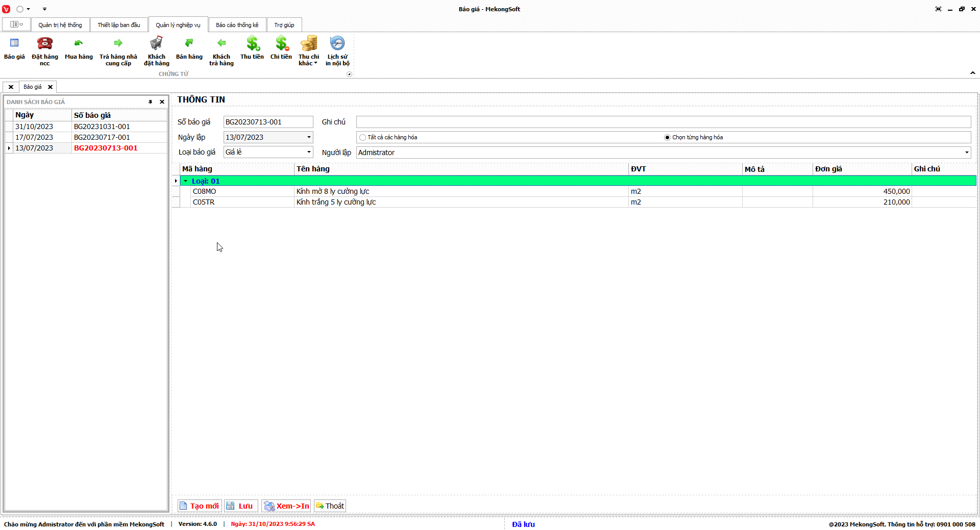
Task: Click Kính mờ 8 ly cường lực cell
Action: pyautogui.click(x=461, y=191)
